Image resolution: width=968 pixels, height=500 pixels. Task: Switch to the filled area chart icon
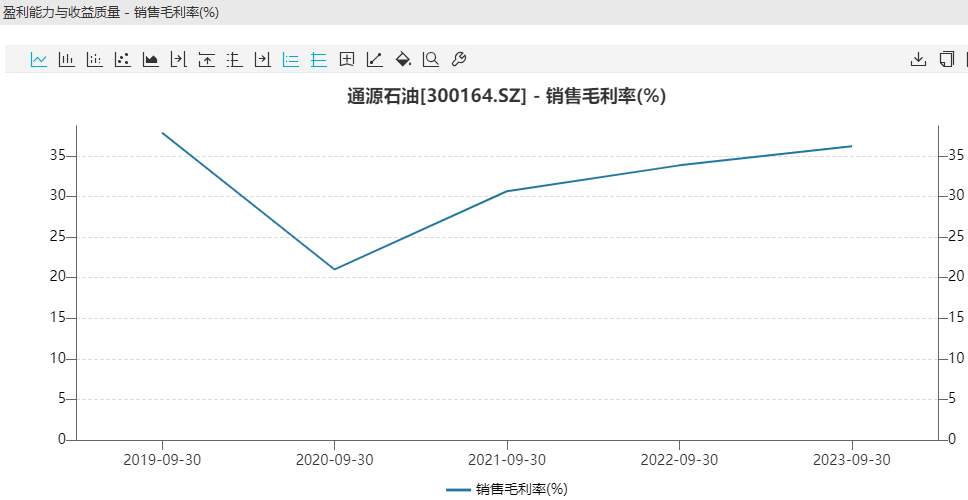151,59
